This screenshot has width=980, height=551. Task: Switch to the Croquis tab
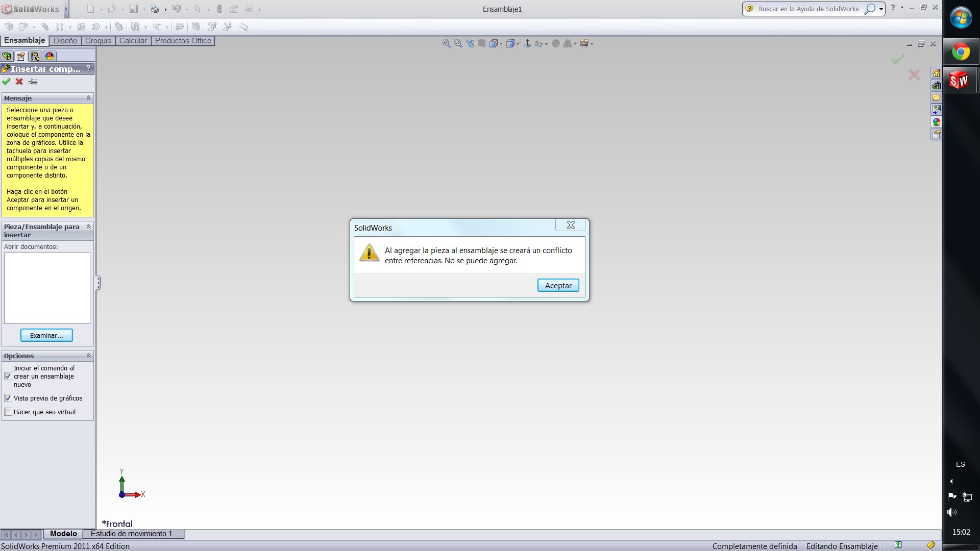click(x=98, y=41)
